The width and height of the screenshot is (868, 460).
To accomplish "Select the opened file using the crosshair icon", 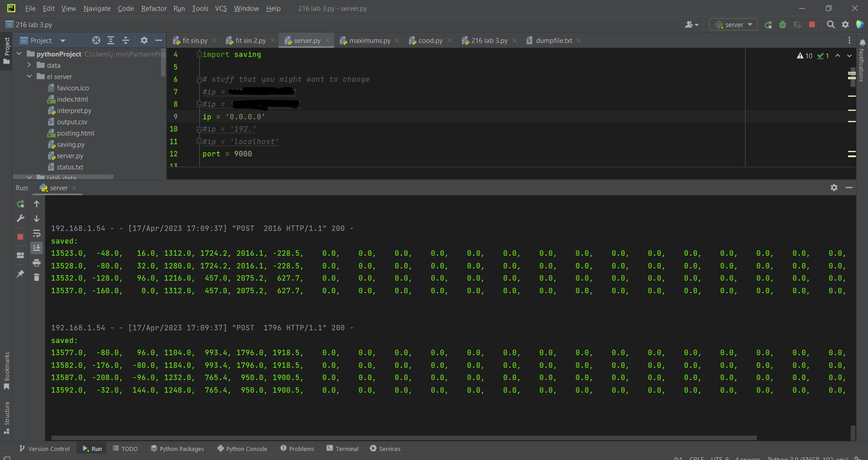I will click(96, 41).
